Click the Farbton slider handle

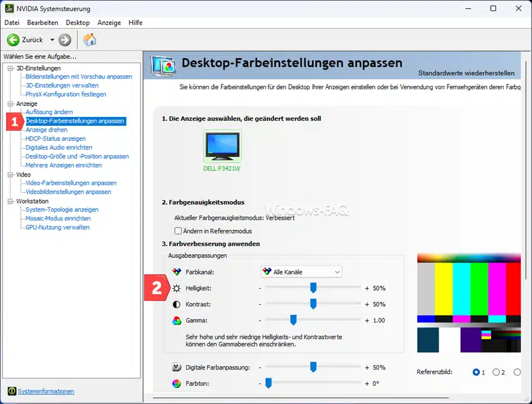coord(268,383)
